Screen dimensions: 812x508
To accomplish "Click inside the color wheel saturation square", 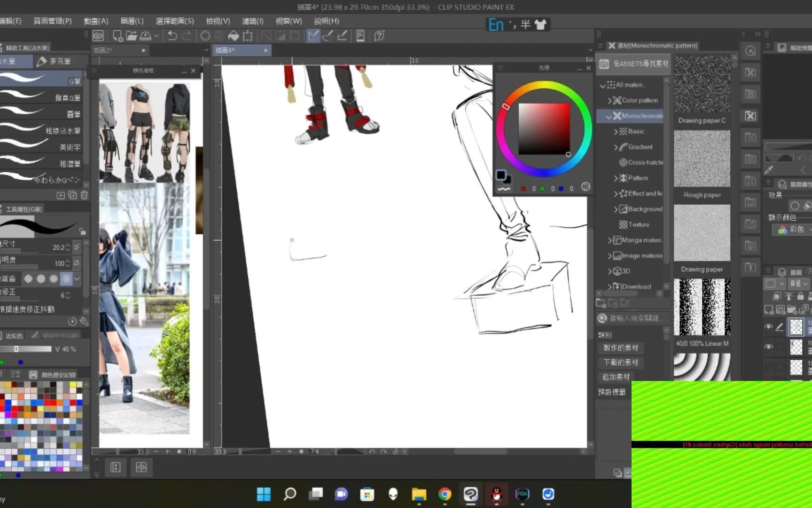I will click(544, 128).
